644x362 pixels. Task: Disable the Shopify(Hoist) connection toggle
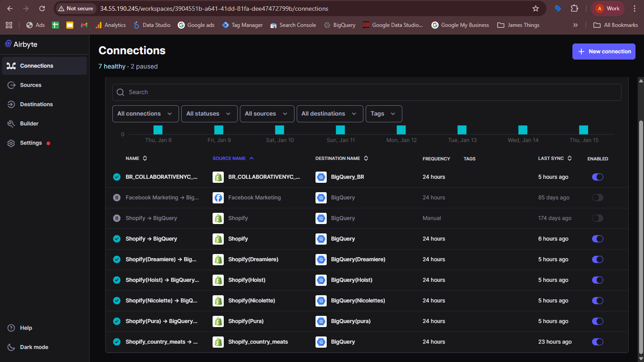click(x=597, y=280)
